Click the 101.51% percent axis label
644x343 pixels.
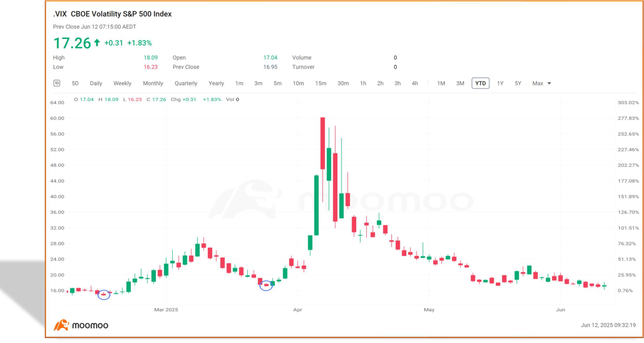tap(628, 228)
